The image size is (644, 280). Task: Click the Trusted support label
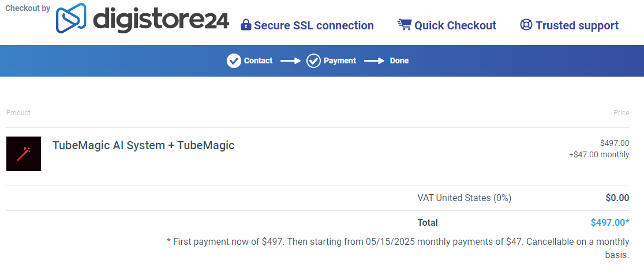(x=576, y=25)
